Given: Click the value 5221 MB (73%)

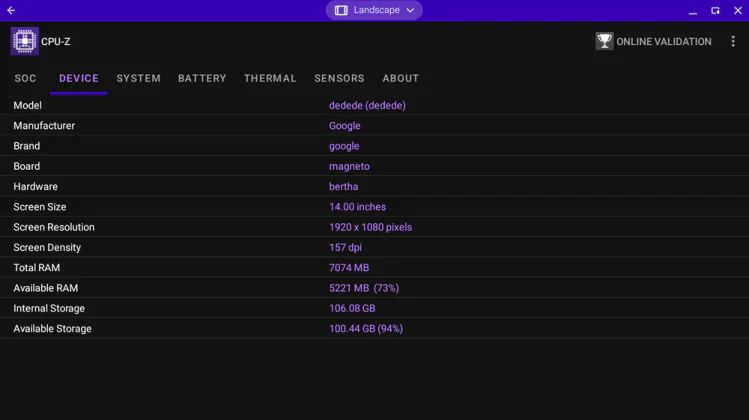Looking at the screenshot, I should click(364, 288).
